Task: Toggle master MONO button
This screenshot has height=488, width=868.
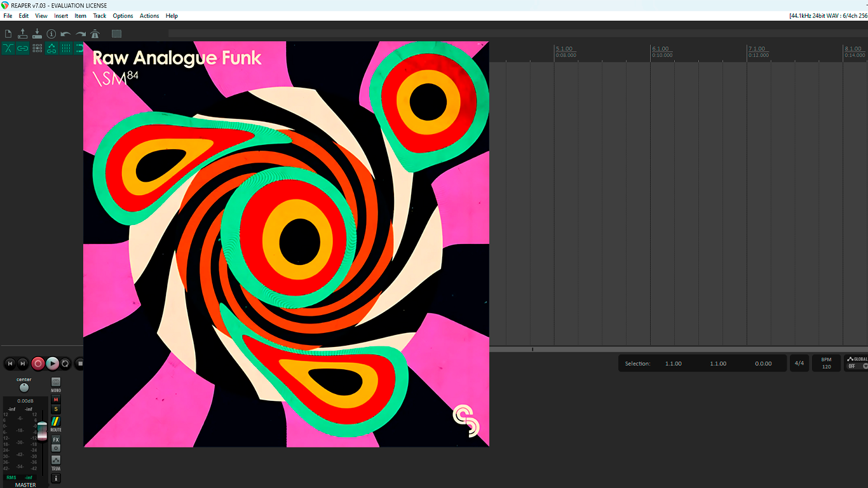Action: pyautogui.click(x=56, y=382)
